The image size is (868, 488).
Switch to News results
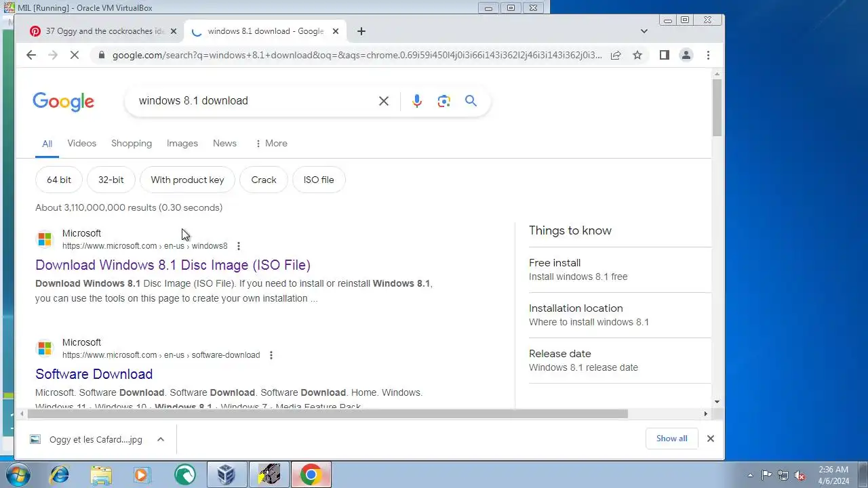point(225,144)
